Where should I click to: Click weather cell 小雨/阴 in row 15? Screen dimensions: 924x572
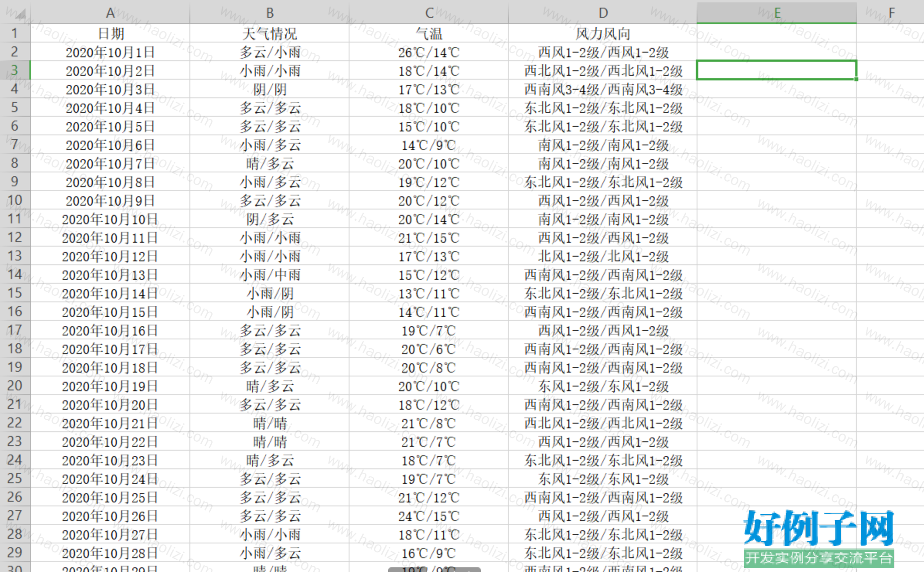(269, 293)
